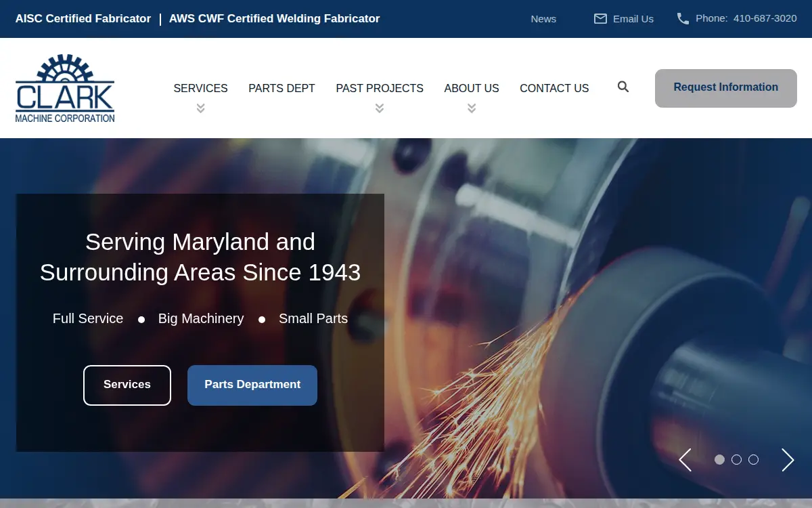Click the phone number 410-687-3020
The height and width of the screenshot is (508, 812).
click(x=765, y=18)
